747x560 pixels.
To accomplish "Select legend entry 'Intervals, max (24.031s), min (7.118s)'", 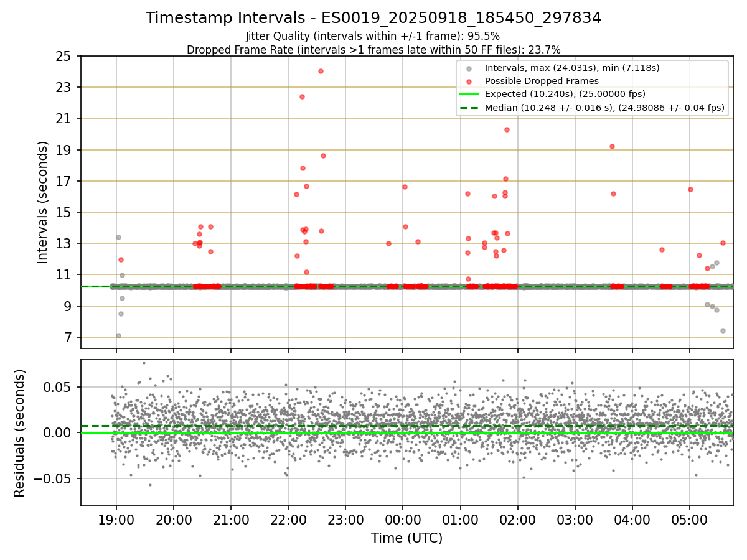I will (x=572, y=68).
